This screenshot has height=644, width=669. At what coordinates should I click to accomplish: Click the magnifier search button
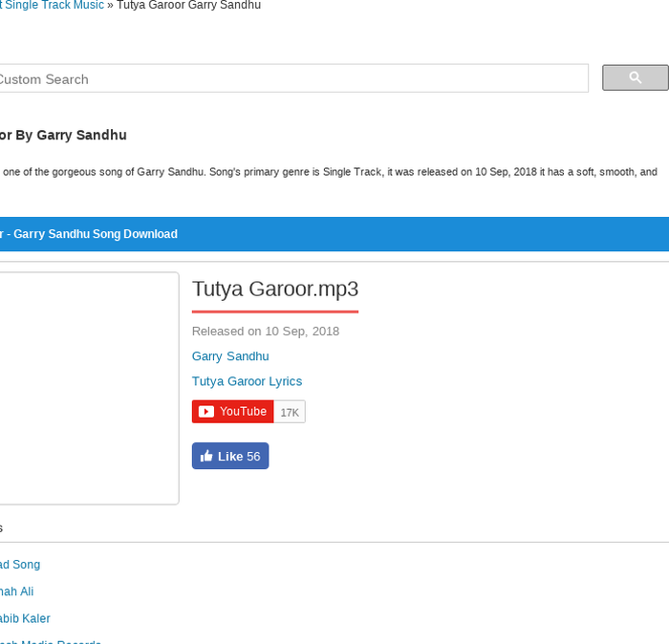point(636,77)
